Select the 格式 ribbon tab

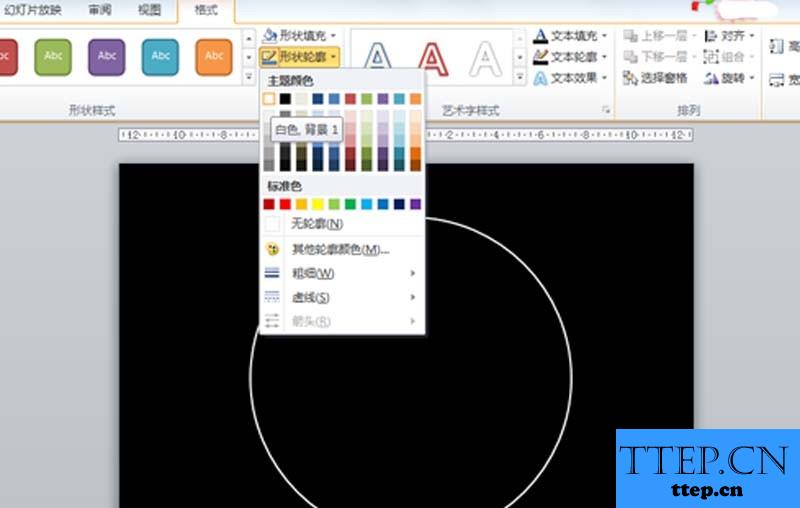tap(206, 10)
